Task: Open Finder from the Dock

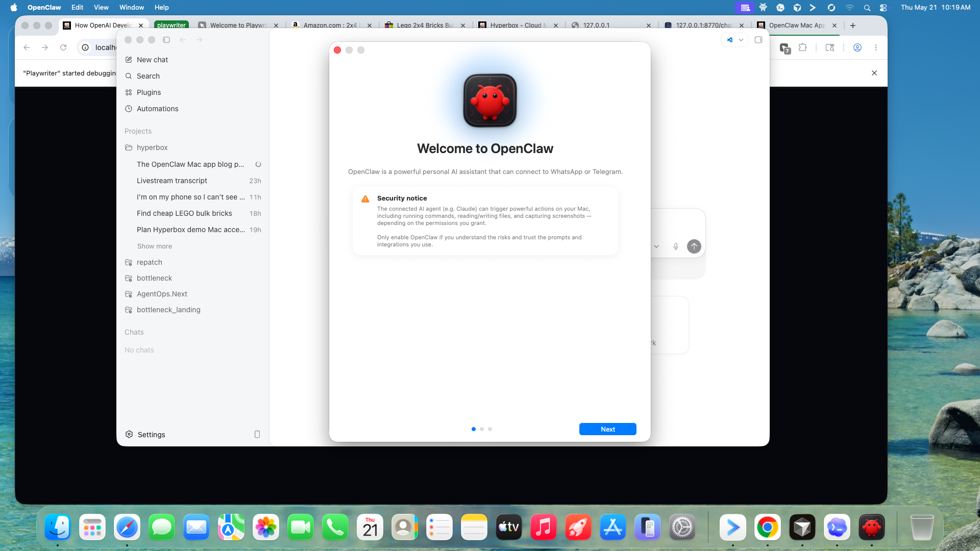Action: 58,527
